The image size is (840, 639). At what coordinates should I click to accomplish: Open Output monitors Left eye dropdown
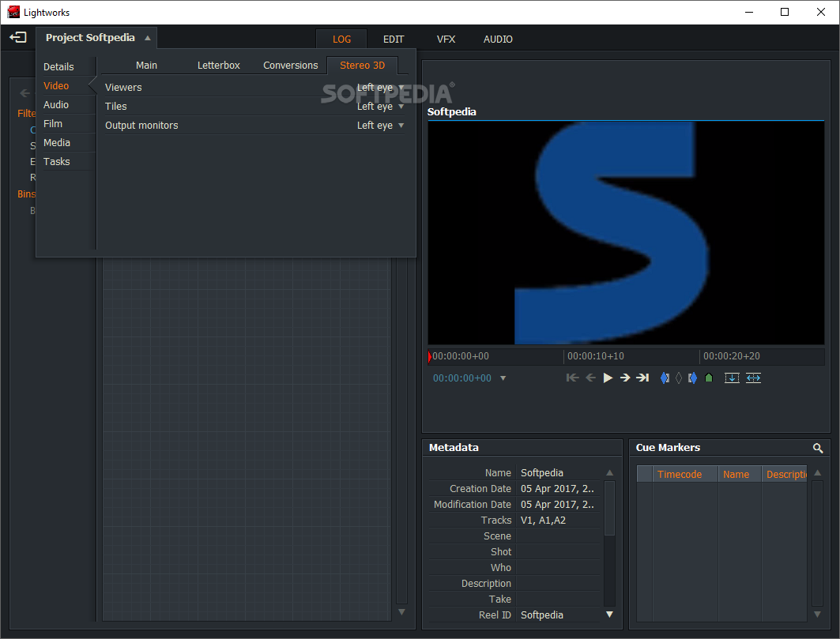tap(380, 126)
